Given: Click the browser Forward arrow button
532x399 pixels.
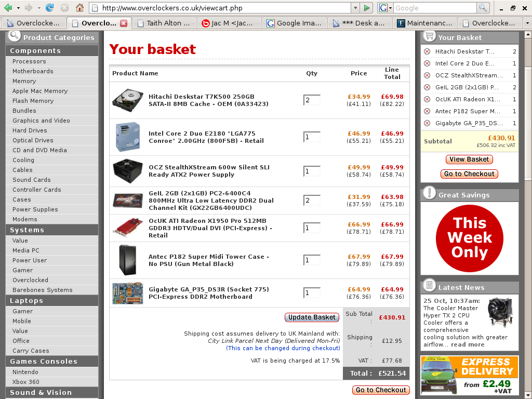Looking at the screenshot, I should [x=29, y=7].
